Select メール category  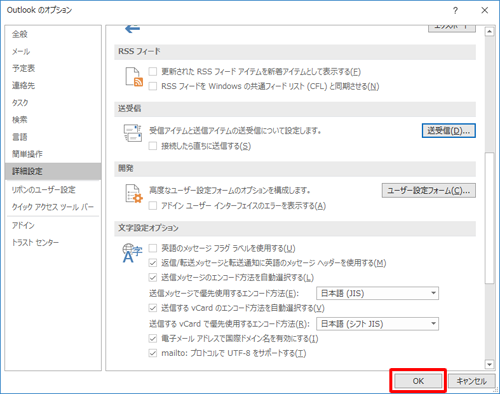coord(53,51)
